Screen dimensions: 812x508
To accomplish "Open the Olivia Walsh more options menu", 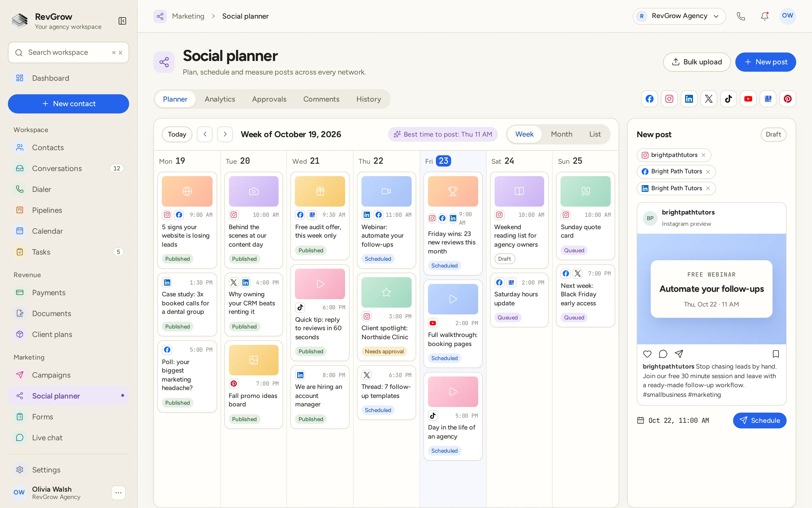I will [118, 492].
